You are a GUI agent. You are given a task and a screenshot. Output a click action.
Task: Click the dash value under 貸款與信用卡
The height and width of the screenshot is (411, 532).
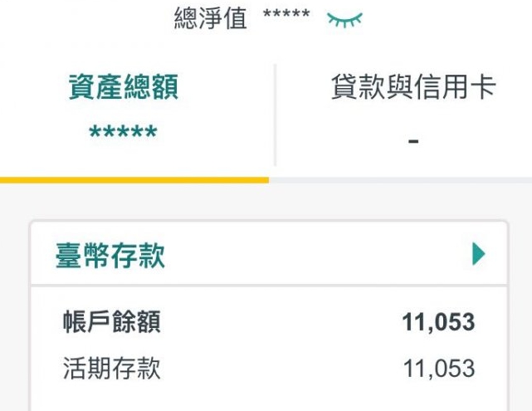click(412, 141)
